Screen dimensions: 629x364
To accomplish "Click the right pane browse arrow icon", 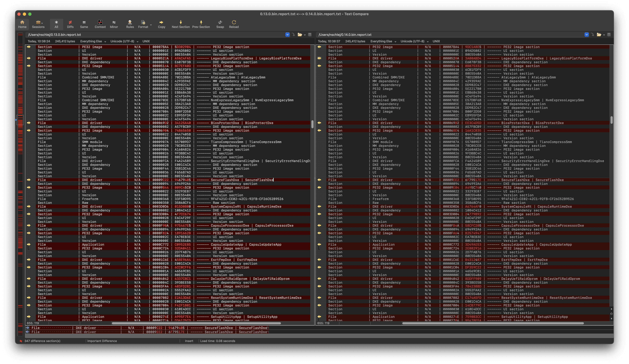I will (x=592, y=35).
